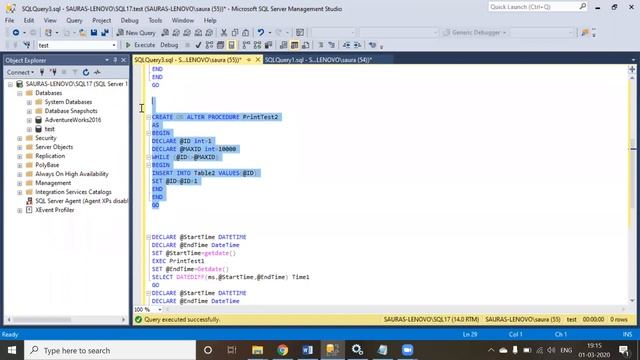Open the Query menu
The width and height of the screenshot is (640, 360).
click(74, 20)
